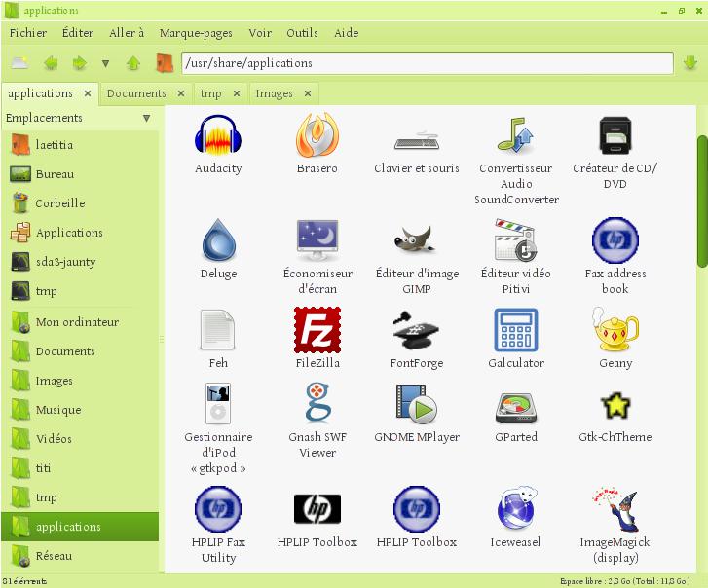Select the Geany teapot icon
Viewport: 708px width, 588px height.
(x=615, y=330)
